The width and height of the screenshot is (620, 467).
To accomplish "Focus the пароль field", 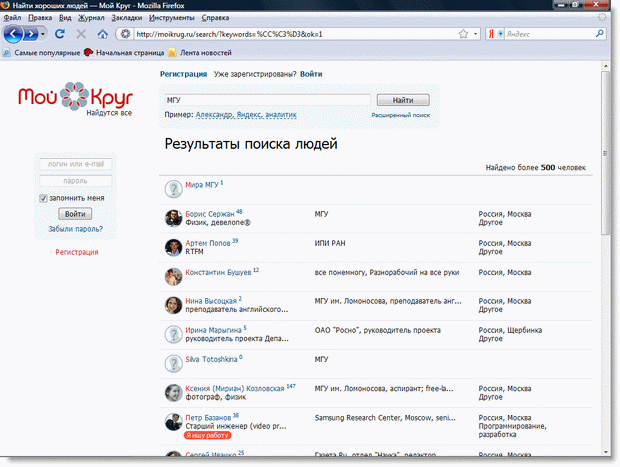I will (76, 181).
